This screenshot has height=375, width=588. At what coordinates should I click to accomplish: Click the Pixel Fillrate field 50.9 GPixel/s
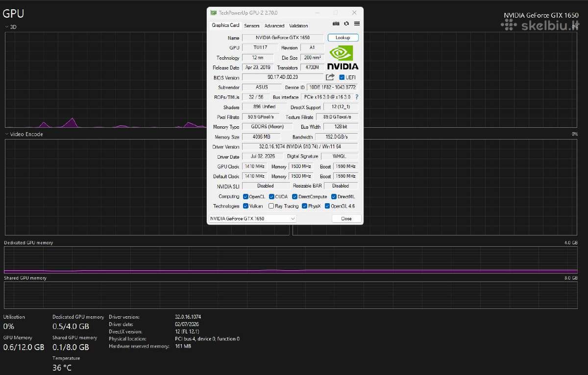click(x=261, y=117)
